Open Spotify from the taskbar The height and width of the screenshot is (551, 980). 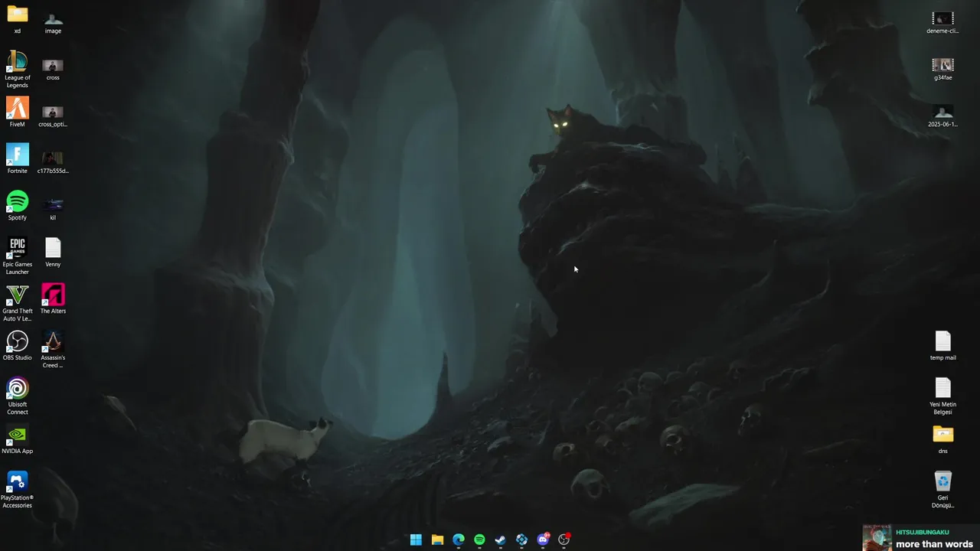coord(479,540)
